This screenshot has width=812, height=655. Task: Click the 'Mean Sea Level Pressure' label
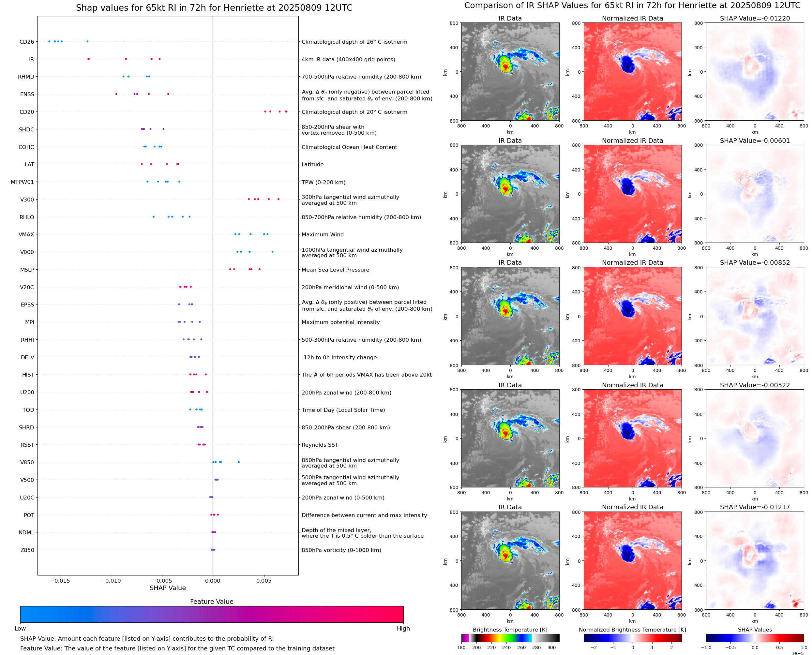335,270
